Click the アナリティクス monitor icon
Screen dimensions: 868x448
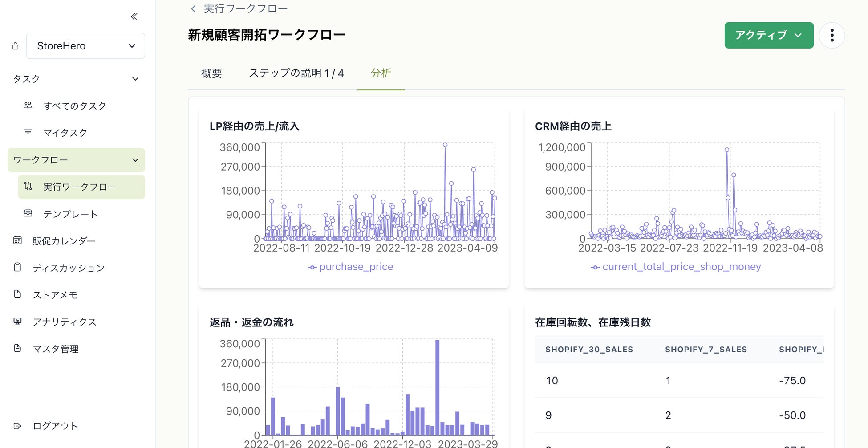point(17,321)
